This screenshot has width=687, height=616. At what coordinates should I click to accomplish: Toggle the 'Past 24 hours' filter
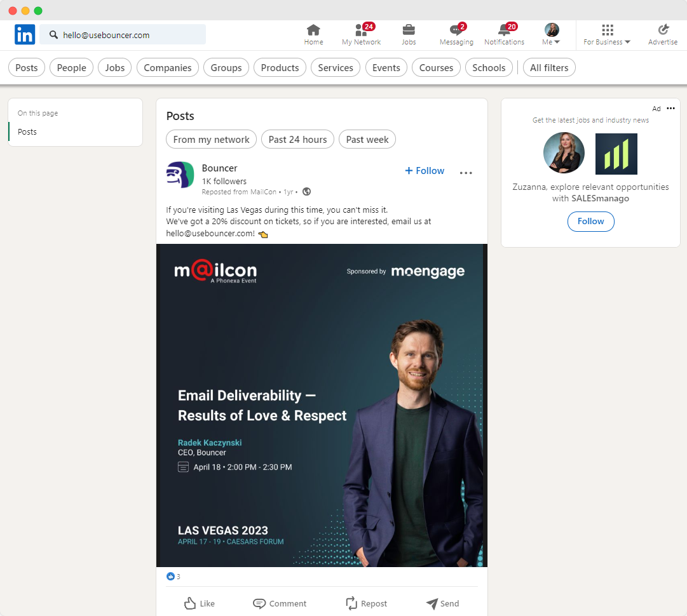point(297,139)
